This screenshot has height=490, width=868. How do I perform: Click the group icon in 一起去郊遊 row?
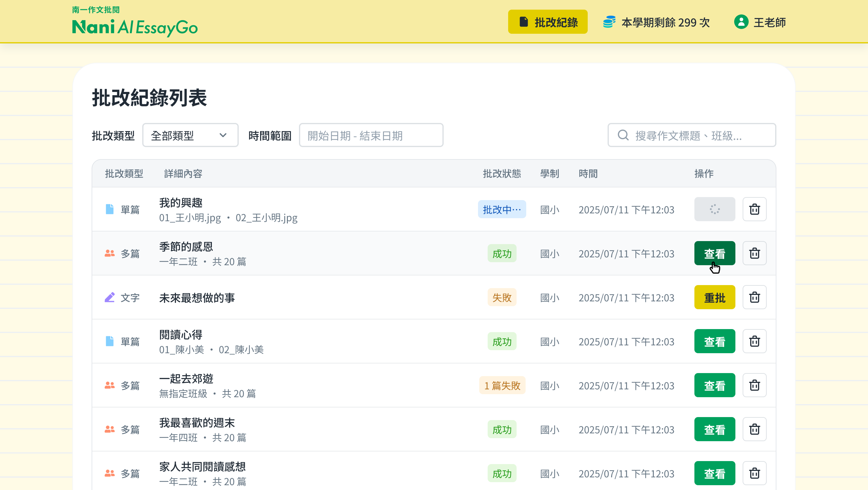click(109, 385)
